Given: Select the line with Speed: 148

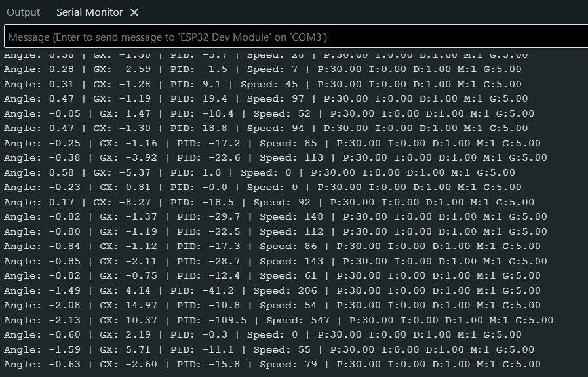Looking at the screenshot, I should tap(275, 217).
